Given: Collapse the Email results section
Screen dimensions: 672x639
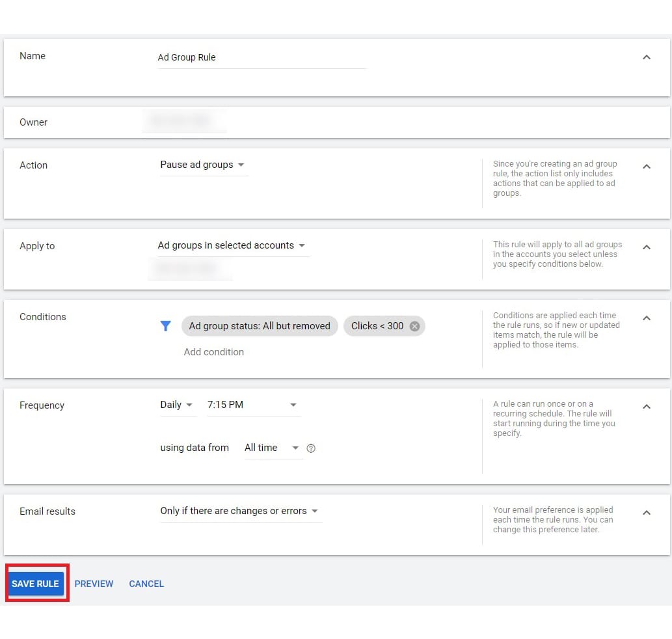Looking at the screenshot, I should [x=646, y=513].
